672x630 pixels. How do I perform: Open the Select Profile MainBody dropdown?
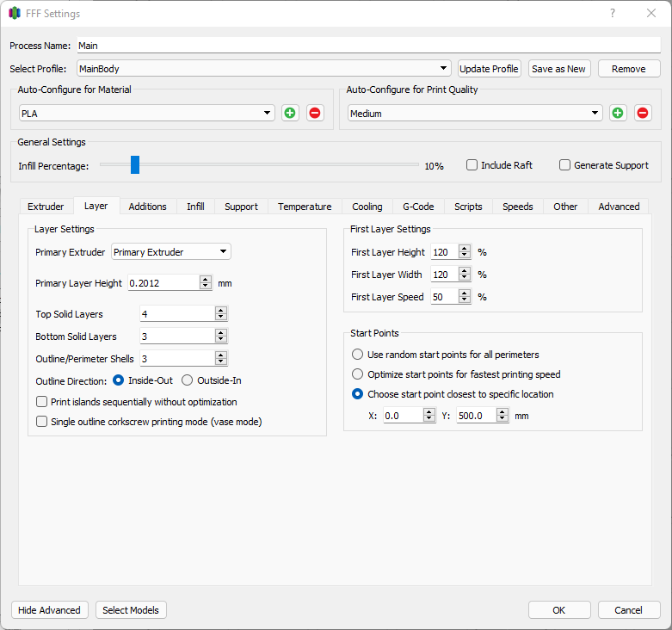click(x=264, y=69)
